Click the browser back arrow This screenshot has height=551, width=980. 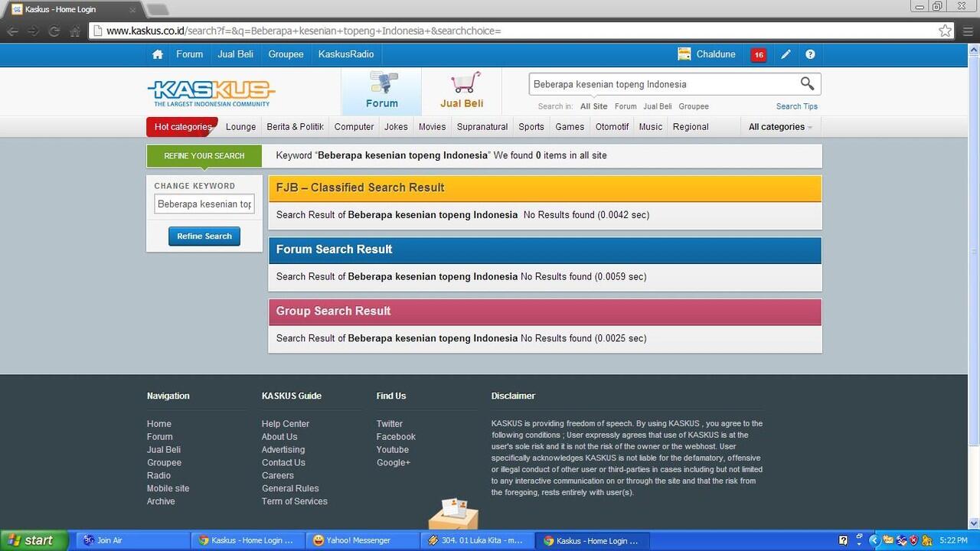(x=13, y=31)
